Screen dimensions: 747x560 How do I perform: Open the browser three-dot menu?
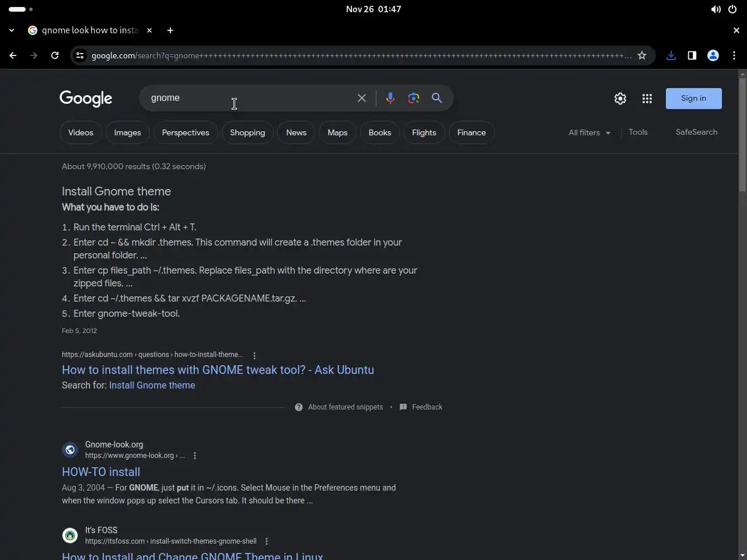coord(734,55)
